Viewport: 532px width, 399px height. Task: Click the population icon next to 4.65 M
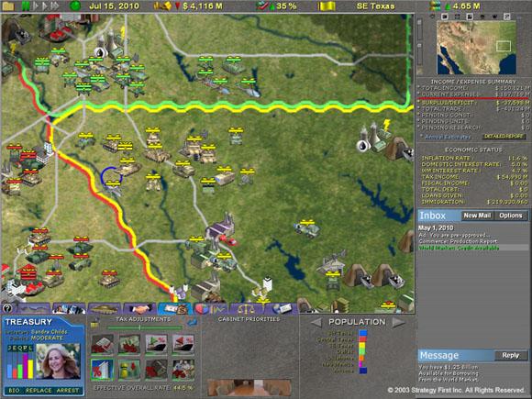tap(435, 6)
